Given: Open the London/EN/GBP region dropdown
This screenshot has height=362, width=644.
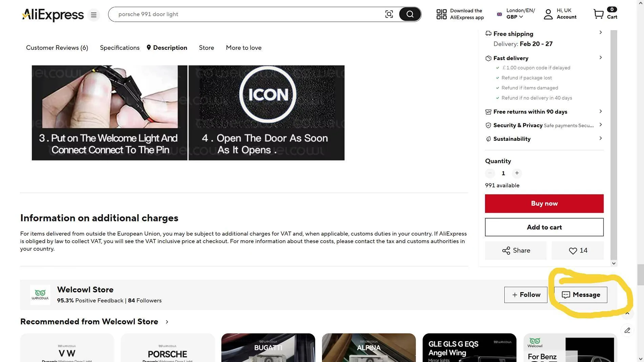Looking at the screenshot, I should coord(516,14).
